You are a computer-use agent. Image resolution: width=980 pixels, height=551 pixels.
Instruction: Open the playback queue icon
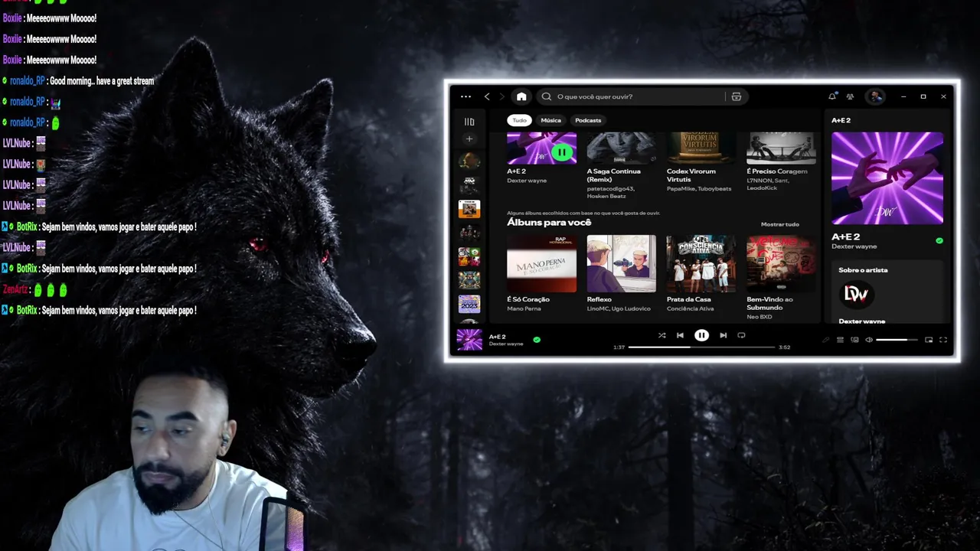click(x=840, y=340)
